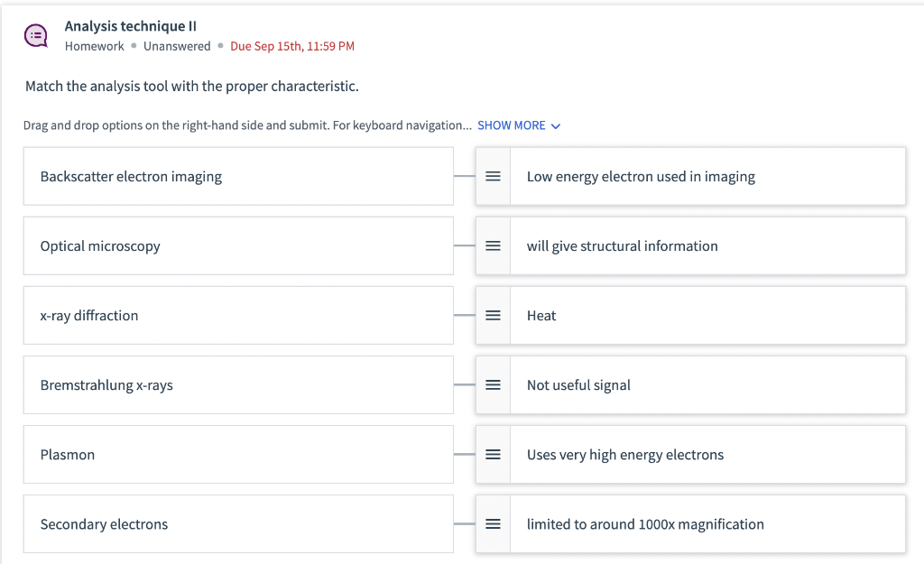Click drag handle for 'Low energy electron' option

click(493, 177)
